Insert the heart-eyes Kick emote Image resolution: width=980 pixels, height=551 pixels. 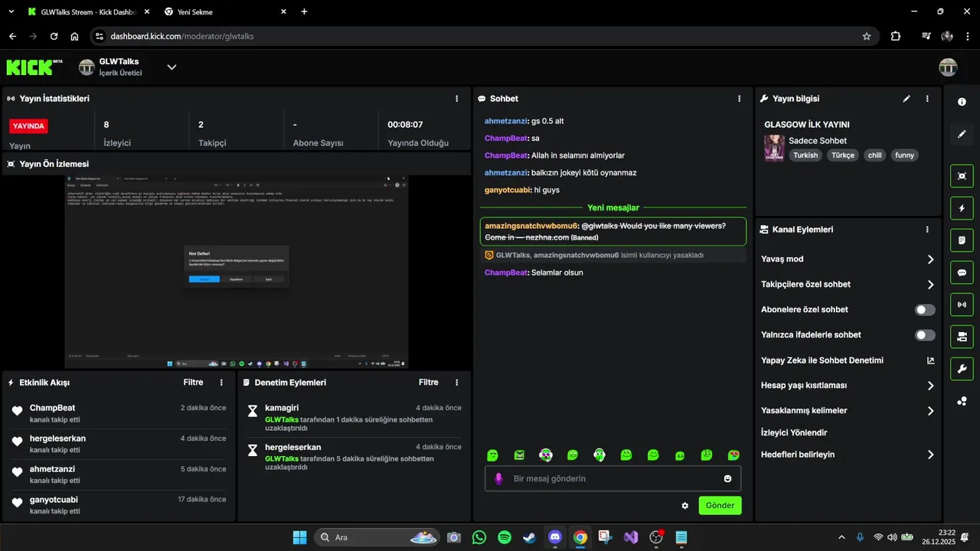[733, 455]
